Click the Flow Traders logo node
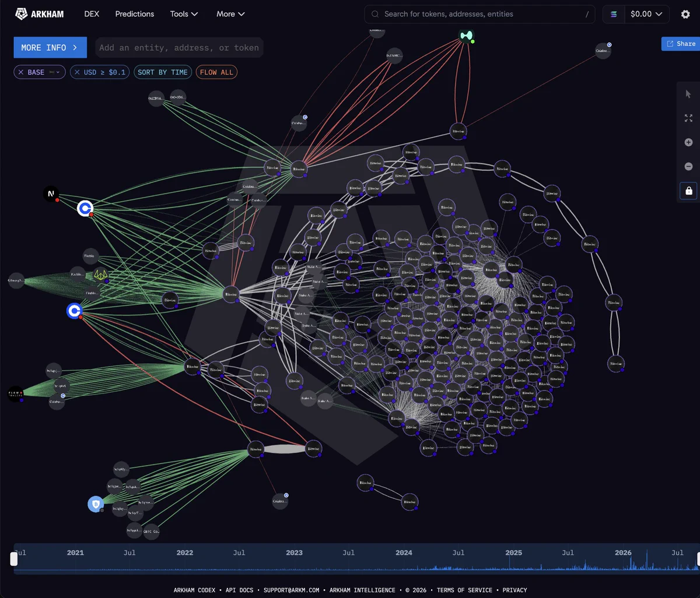This screenshot has width=700, height=598. [x=16, y=394]
